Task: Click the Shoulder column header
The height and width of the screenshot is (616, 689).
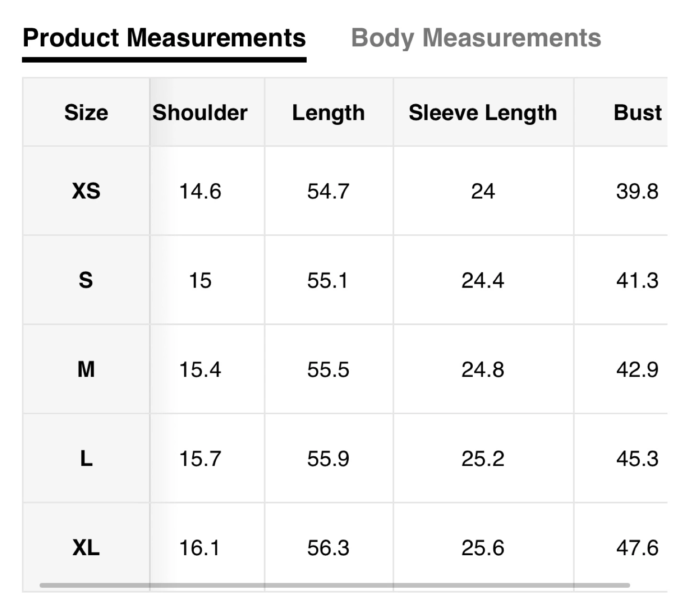Action: tap(200, 113)
